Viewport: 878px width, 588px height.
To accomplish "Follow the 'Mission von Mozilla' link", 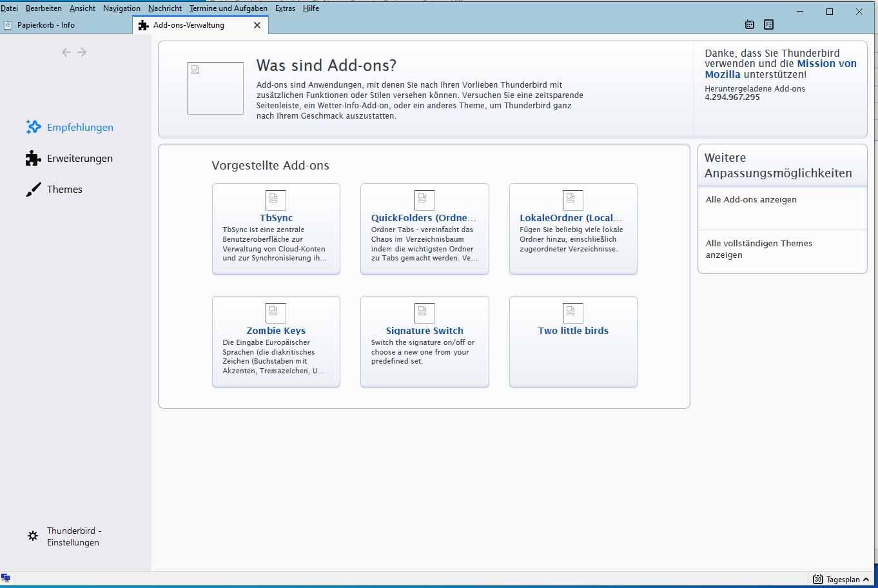I will click(781, 69).
